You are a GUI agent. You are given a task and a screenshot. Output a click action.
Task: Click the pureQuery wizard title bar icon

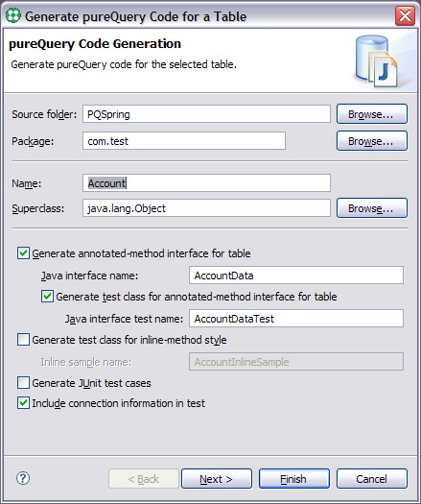tap(13, 16)
